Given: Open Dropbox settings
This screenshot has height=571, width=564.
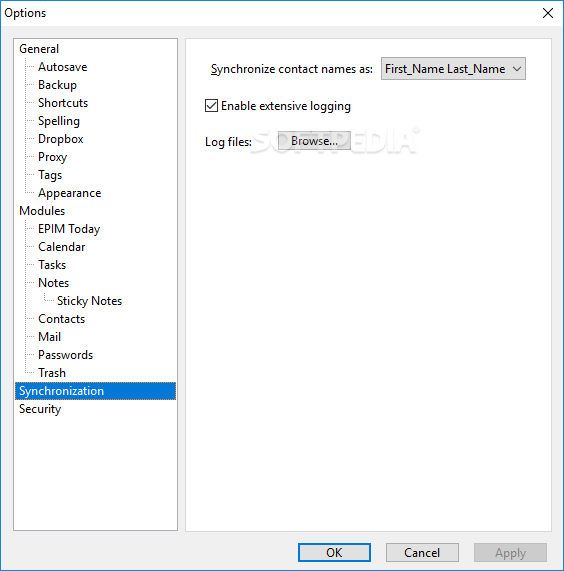Looking at the screenshot, I should click(x=61, y=139).
